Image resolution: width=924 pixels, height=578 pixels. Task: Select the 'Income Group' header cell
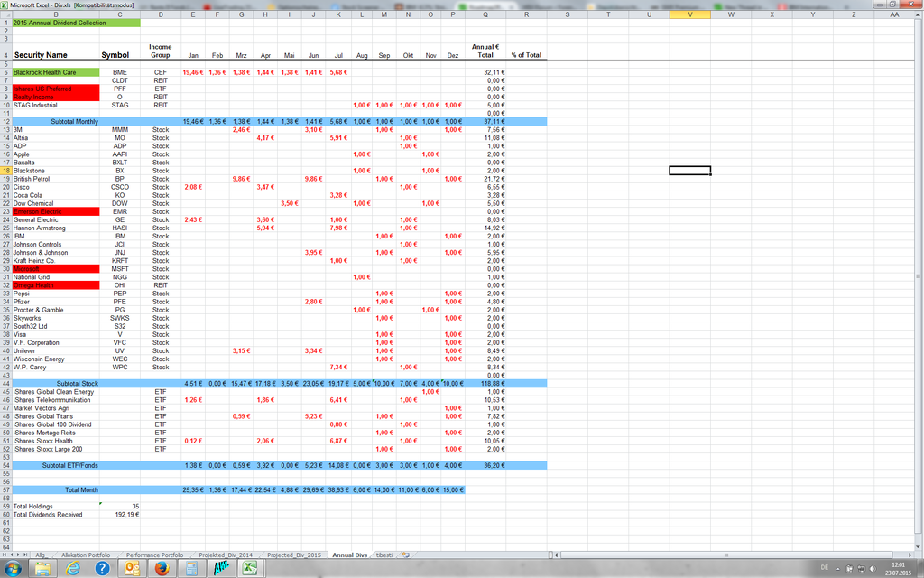(x=161, y=51)
